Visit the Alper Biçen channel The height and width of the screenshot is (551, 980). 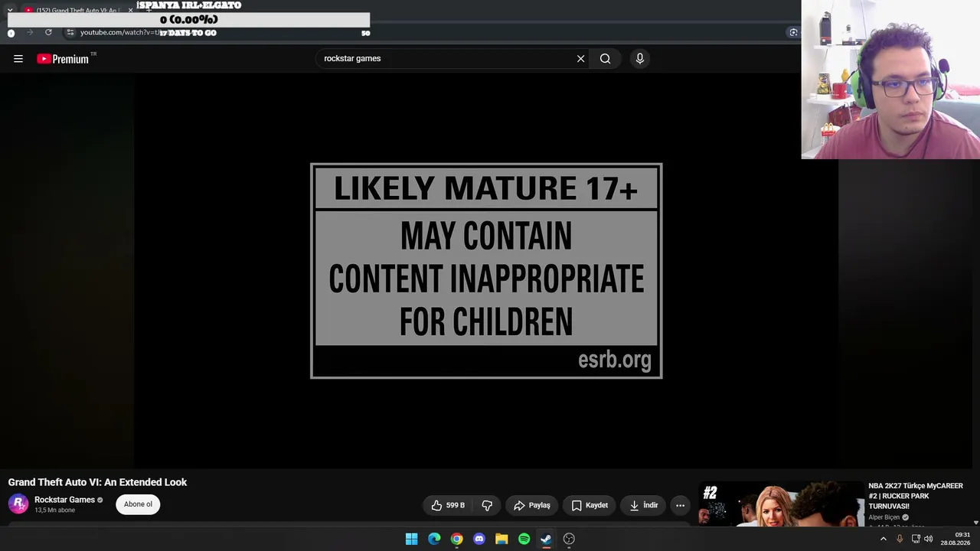884,517
